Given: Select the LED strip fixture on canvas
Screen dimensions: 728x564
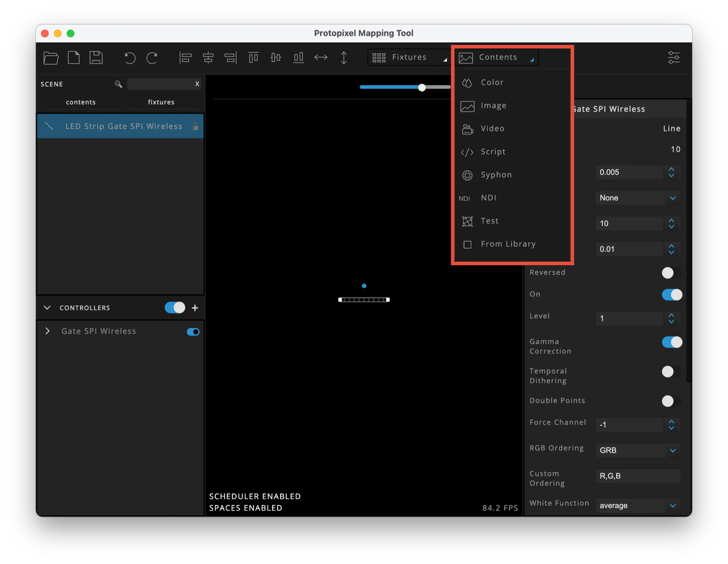Looking at the screenshot, I should pyautogui.click(x=364, y=300).
